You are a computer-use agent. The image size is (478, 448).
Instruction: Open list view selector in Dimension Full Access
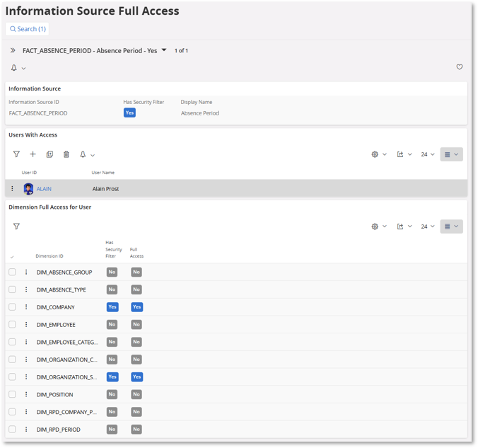[451, 226]
